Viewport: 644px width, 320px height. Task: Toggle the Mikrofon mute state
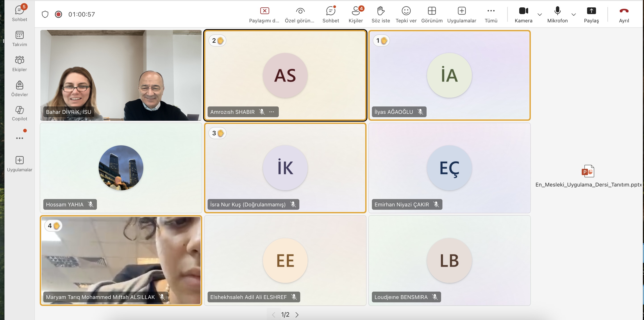click(557, 14)
